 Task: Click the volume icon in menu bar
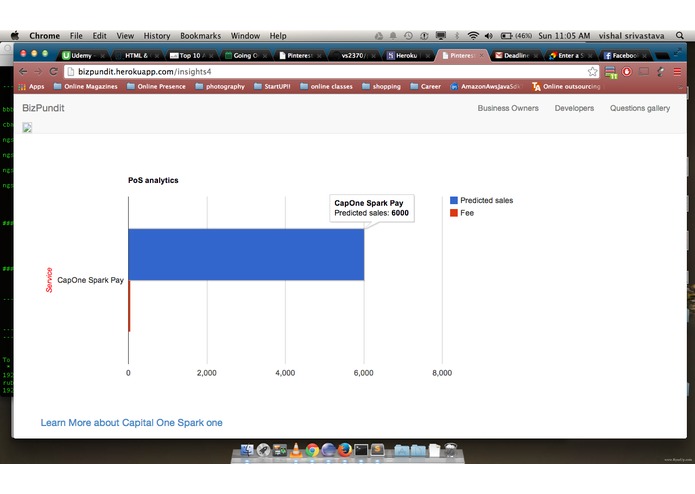tap(489, 35)
